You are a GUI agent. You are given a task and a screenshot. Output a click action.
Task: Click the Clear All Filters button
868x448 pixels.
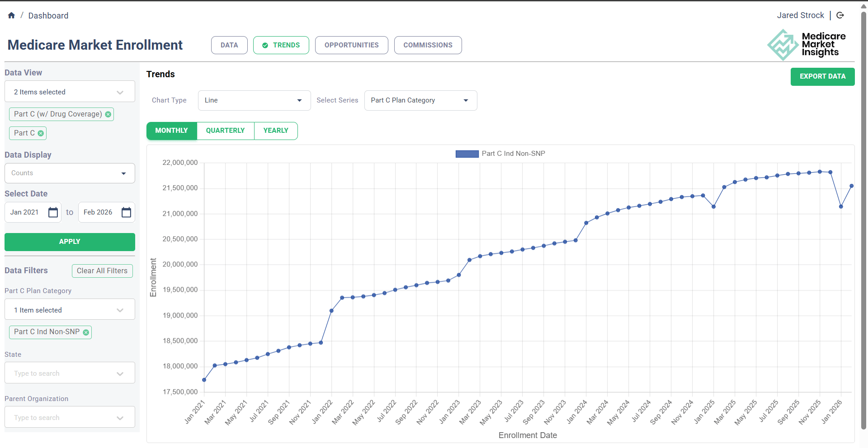102,271
